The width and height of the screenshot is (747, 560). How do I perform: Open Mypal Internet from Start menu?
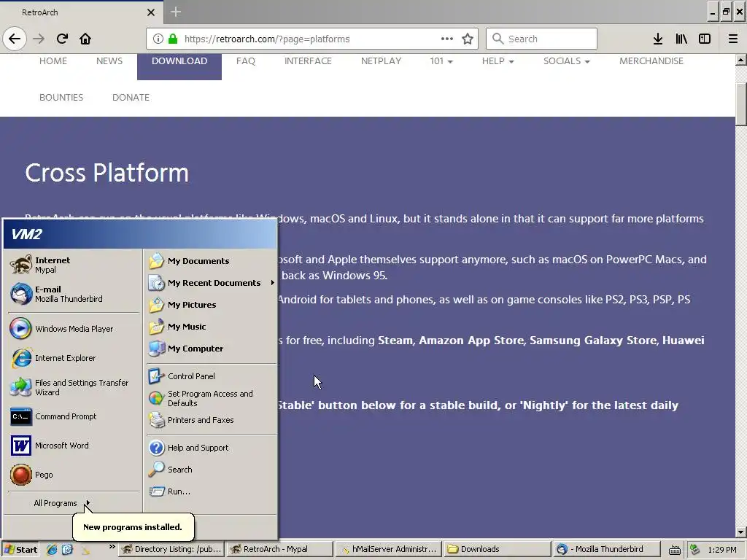coord(74,265)
